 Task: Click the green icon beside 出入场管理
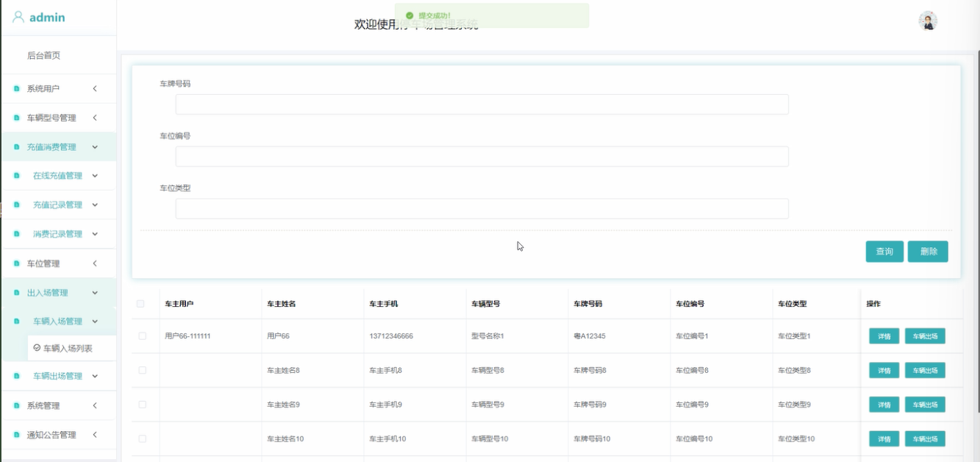[x=17, y=293]
